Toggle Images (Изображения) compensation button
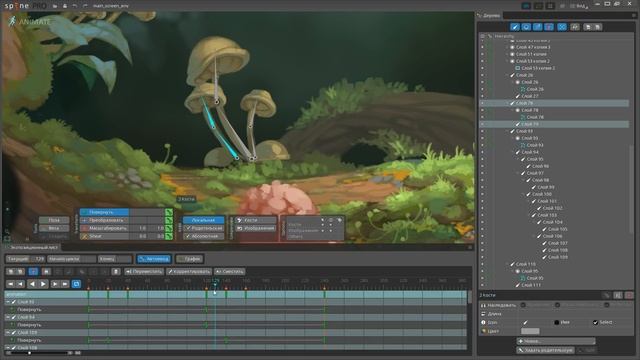Viewport: 640px width, 360px height. (256, 228)
